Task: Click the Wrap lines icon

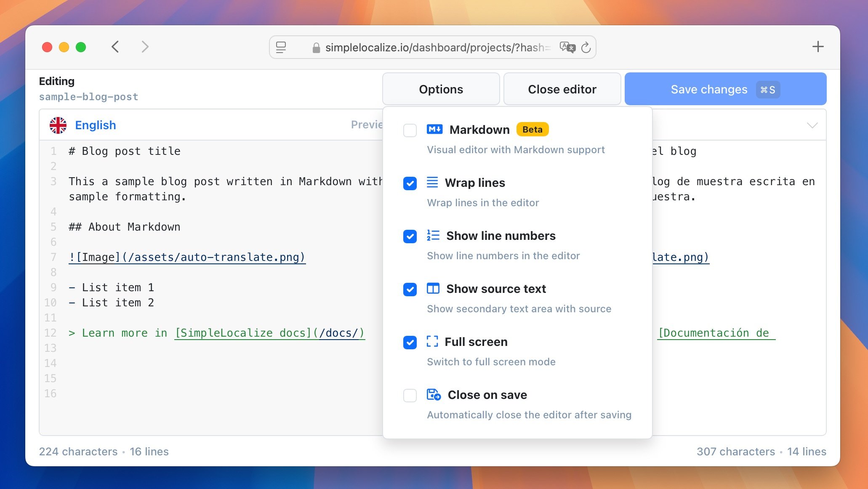Action: tap(432, 182)
